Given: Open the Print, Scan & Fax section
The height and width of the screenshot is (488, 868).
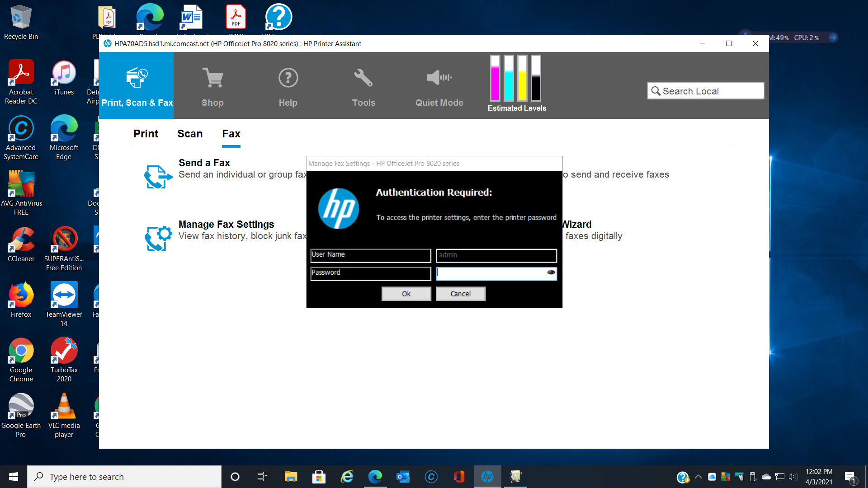Looking at the screenshot, I should coord(137,86).
